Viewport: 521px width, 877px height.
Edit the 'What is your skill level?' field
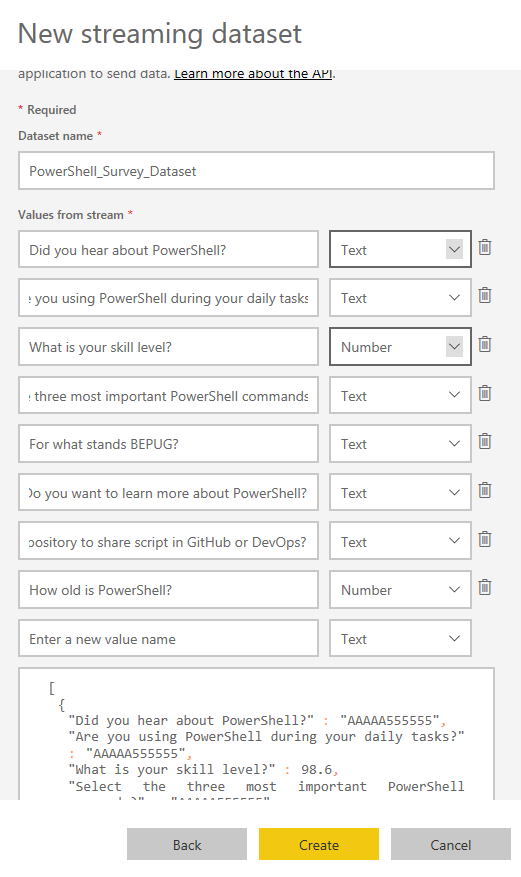pos(168,347)
